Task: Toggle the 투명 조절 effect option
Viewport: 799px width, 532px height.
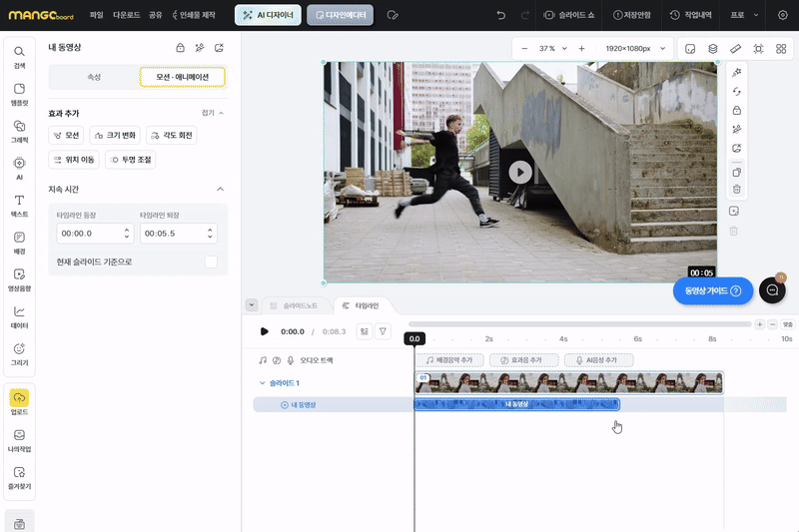Action: 130,160
